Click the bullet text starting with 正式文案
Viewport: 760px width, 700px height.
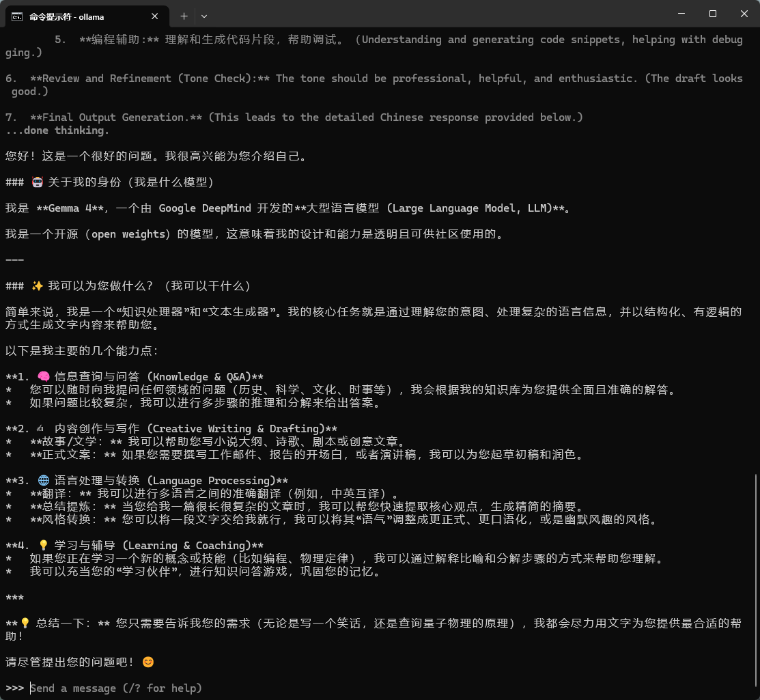click(307, 454)
